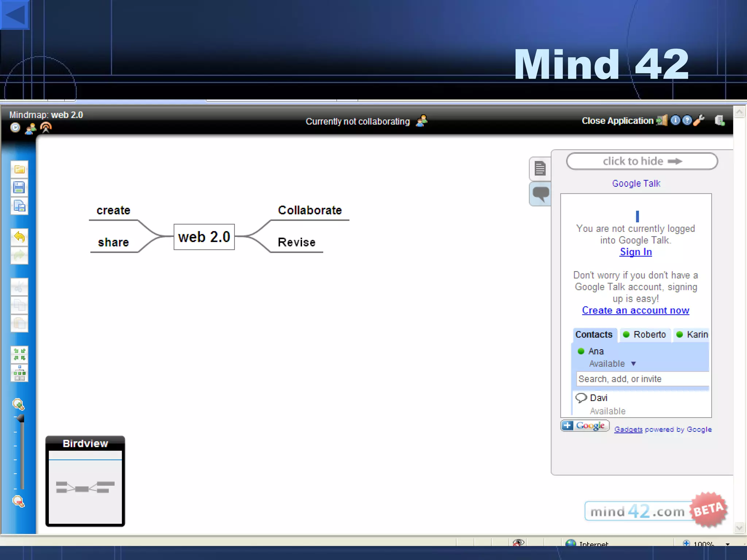This screenshot has height=560, width=747.
Task: Click the zoom level slider handle
Action: [21, 418]
